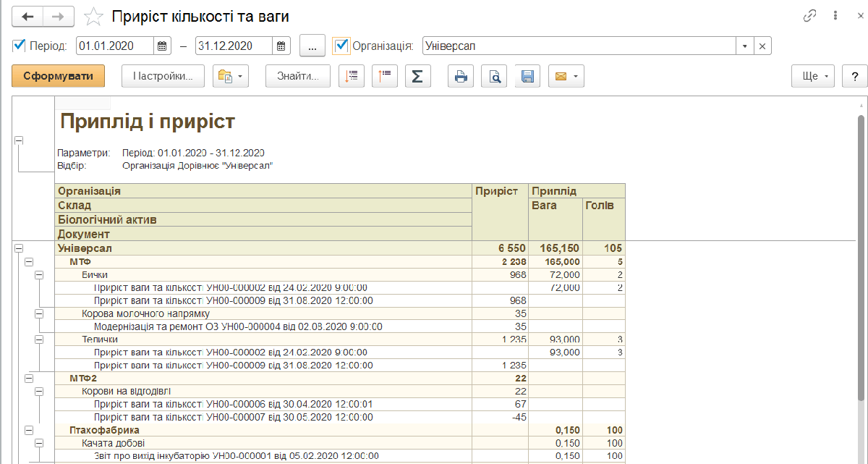Open help with the question mark button

(x=855, y=76)
